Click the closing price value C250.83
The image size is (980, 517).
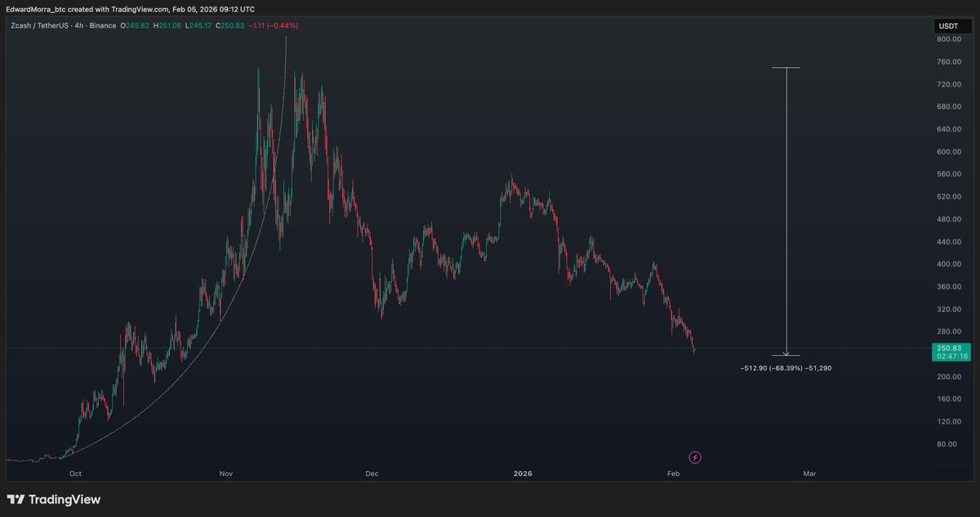(230, 26)
